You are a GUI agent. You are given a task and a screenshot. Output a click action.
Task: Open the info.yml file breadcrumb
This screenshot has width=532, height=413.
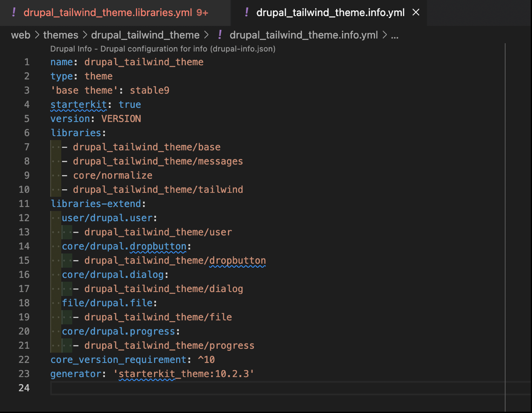click(304, 35)
